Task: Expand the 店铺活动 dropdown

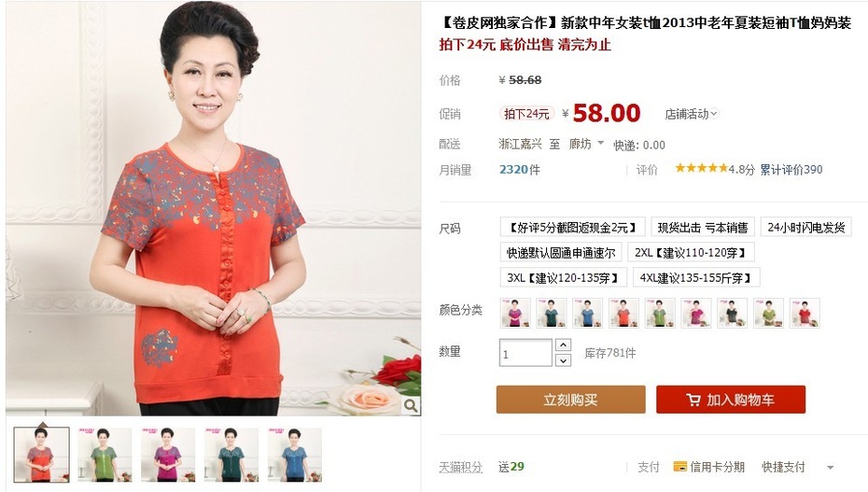Action: click(692, 114)
